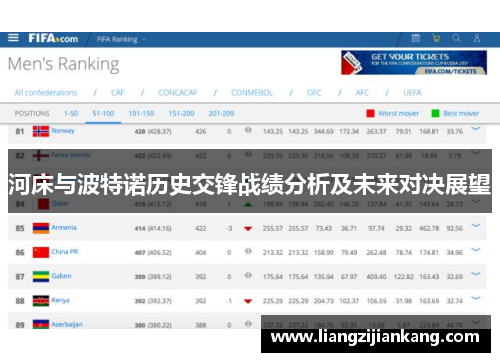The width and height of the screenshot is (500, 362).
Task: Expand the Gabon row details chevron
Action: pos(476,274)
